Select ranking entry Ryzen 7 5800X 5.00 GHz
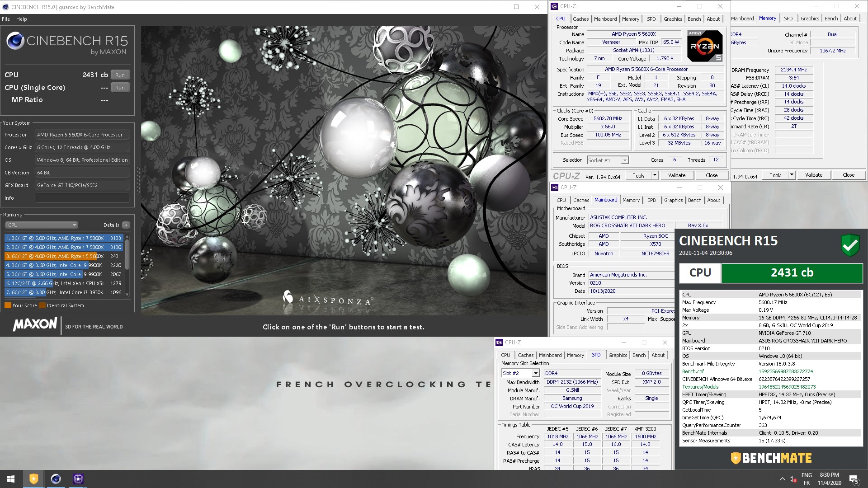 [64, 238]
